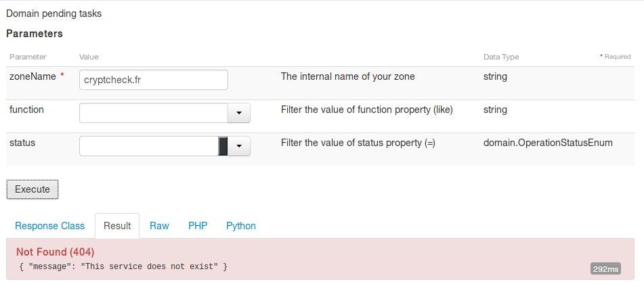
Task: Switch to the Python tab
Action: (x=241, y=226)
